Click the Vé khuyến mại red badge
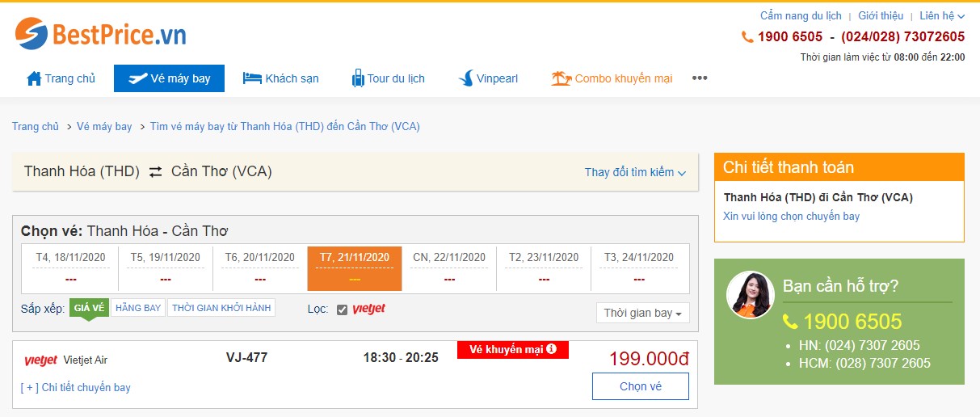 tap(513, 349)
